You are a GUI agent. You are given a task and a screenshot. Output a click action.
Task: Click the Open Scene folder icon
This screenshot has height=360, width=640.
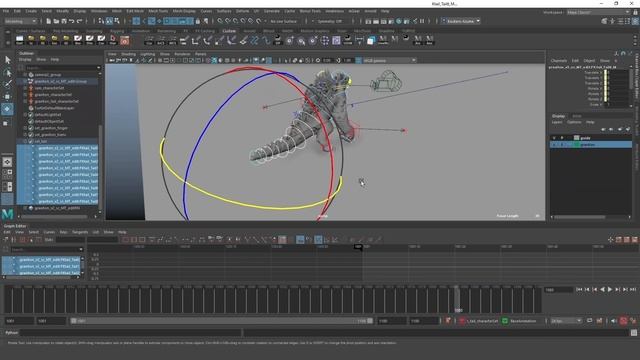(x=56, y=21)
